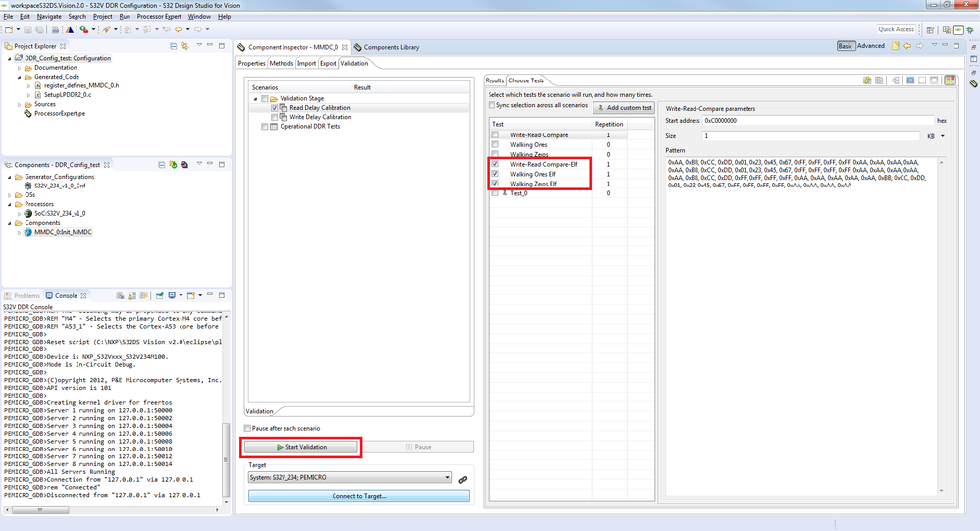Collapse all in Project Explorer panel
The width and height of the screenshot is (980, 531).
click(x=173, y=46)
